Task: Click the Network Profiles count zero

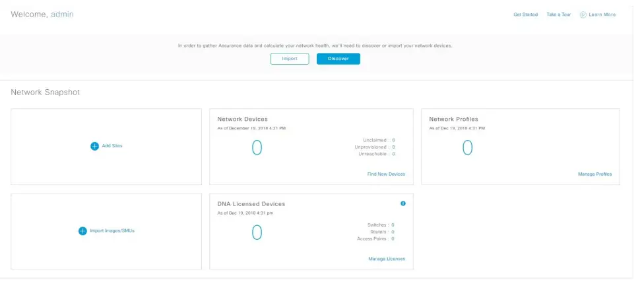Action: [467, 147]
